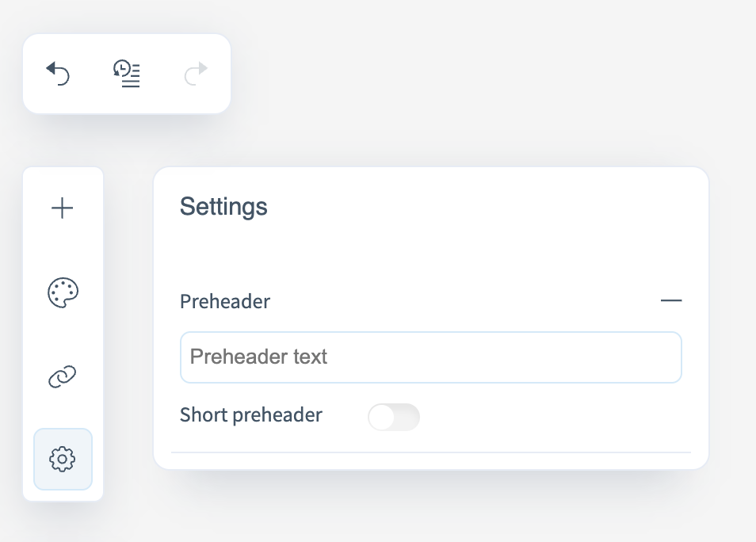Turn on the Short preheader toggle knob
This screenshot has width=756, height=542.
383,417
